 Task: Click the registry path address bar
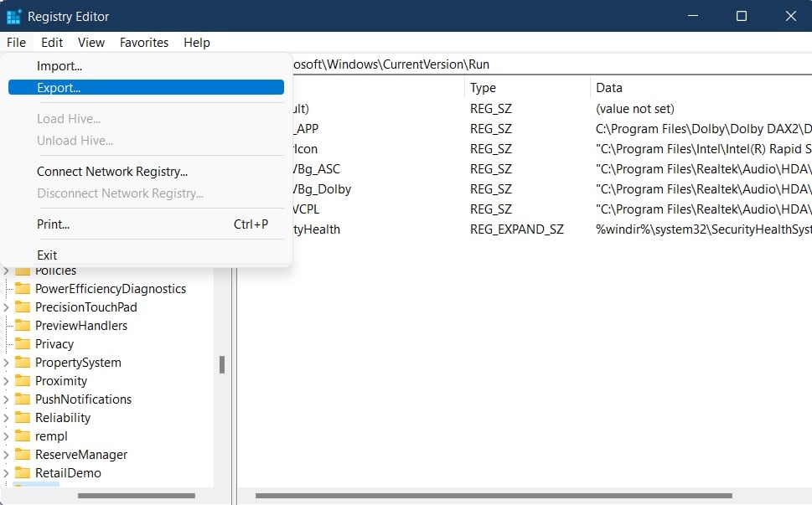coord(552,64)
